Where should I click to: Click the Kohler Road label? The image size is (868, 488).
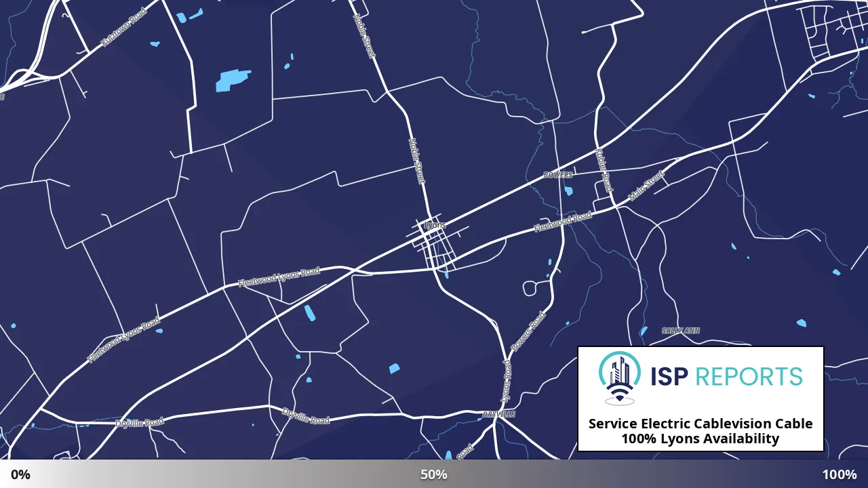click(x=604, y=169)
